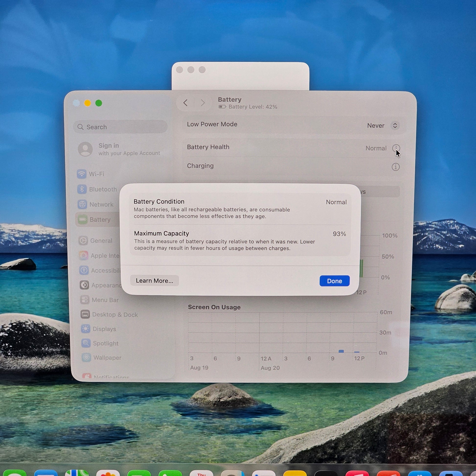Open the Learn More... link button
This screenshot has width=476, height=476.
155,281
